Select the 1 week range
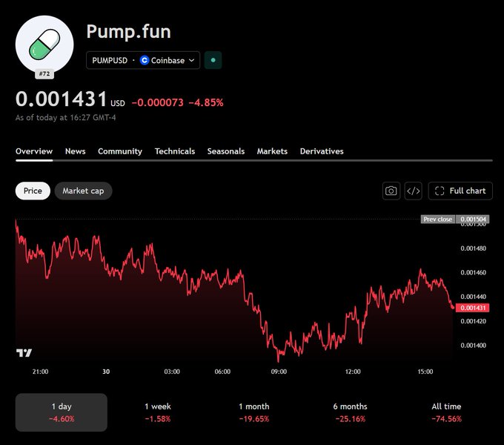This screenshot has width=504, height=445. [x=158, y=412]
